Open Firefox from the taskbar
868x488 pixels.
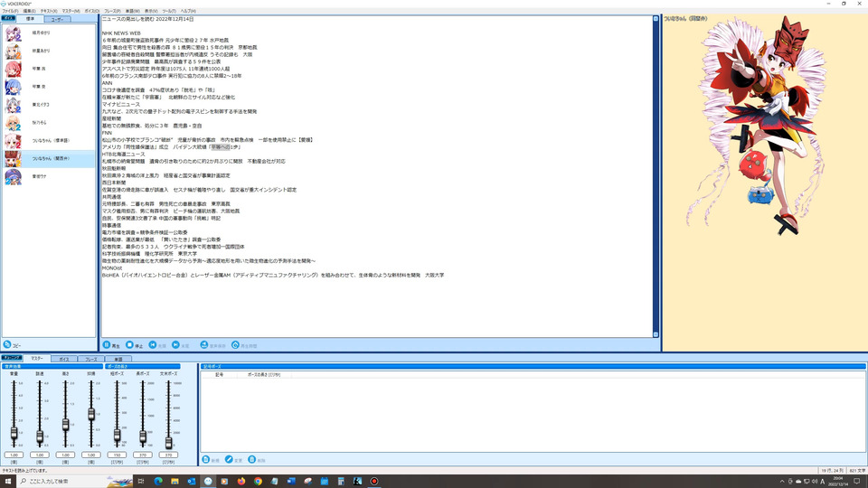[241, 481]
